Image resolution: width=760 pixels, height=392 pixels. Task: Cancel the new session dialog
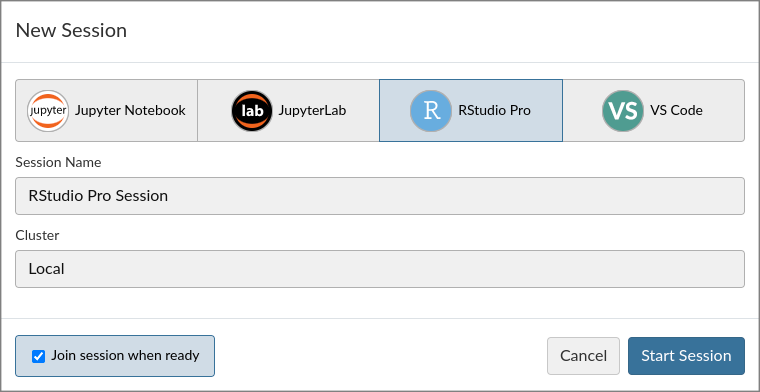click(x=584, y=356)
